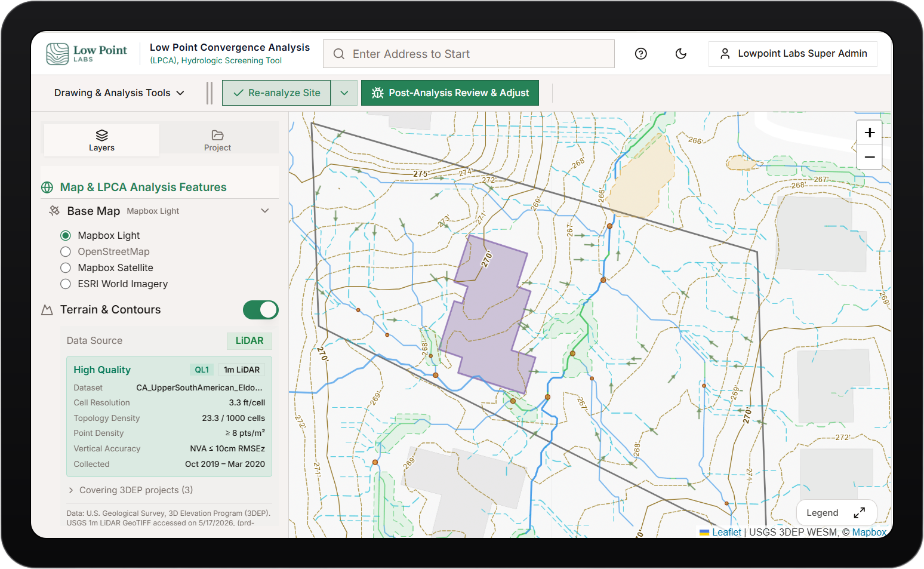Toggle Terrain & Contours switch off
This screenshot has width=924, height=569.
[x=261, y=310]
